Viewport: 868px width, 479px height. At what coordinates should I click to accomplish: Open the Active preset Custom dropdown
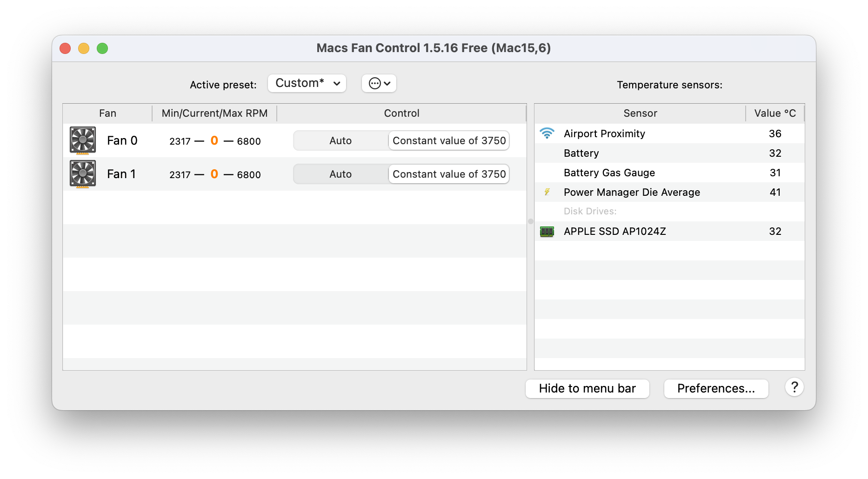pyautogui.click(x=307, y=83)
